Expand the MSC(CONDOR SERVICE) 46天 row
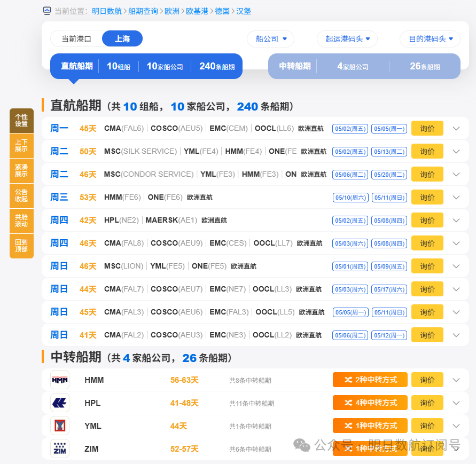Image resolution: width=476 pixels, height=464 pixels. (456, 174)
